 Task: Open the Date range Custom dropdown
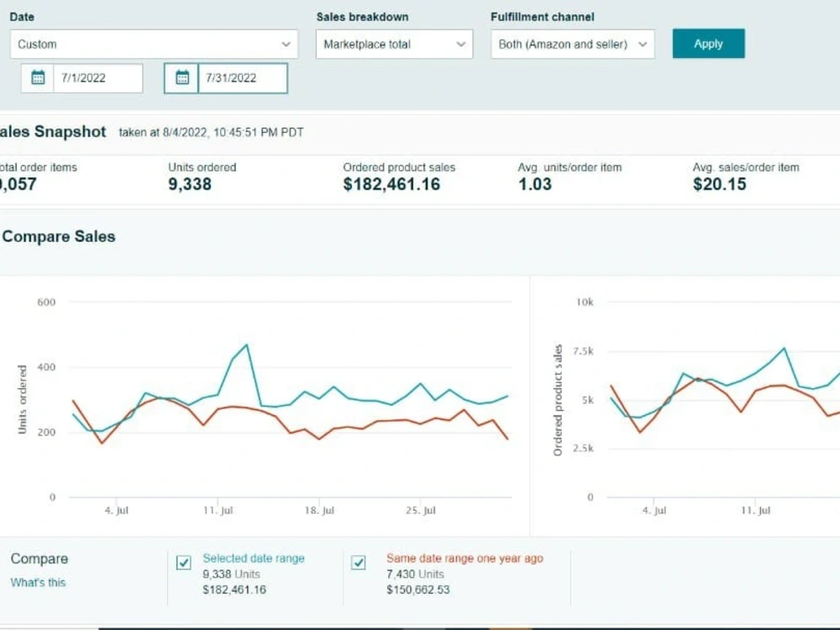pos(154,44)
